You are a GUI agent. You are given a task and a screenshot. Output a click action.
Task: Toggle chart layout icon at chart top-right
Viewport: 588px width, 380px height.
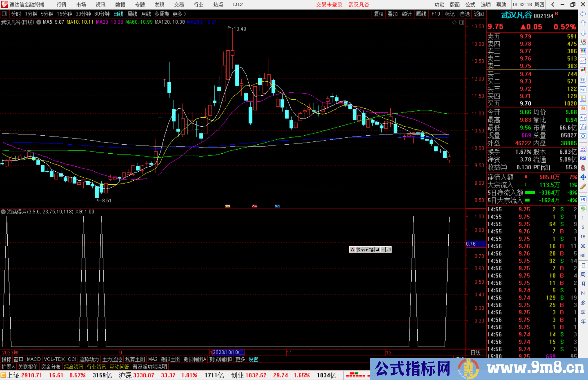click(462, 22)
